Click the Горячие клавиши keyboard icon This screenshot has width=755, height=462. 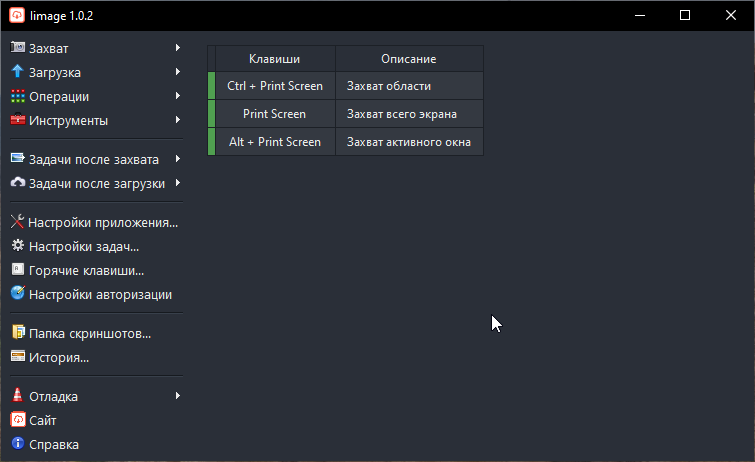click(x=17, y=270)
